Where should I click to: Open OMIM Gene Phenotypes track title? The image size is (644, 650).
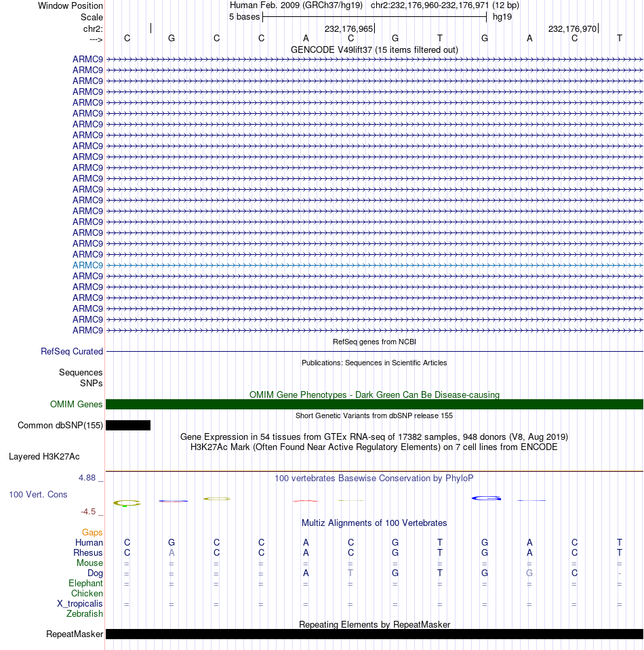click(374, 394)
